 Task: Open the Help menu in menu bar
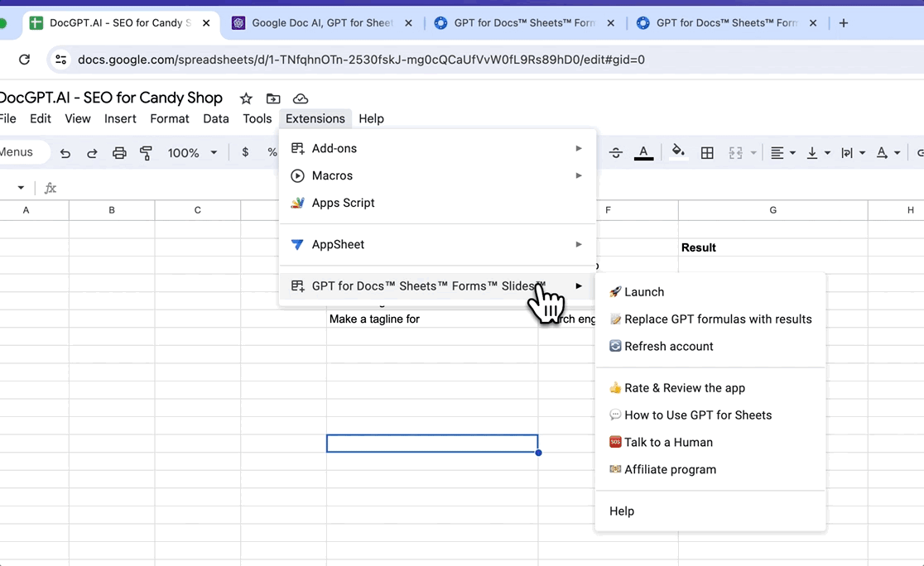(371, 119)
